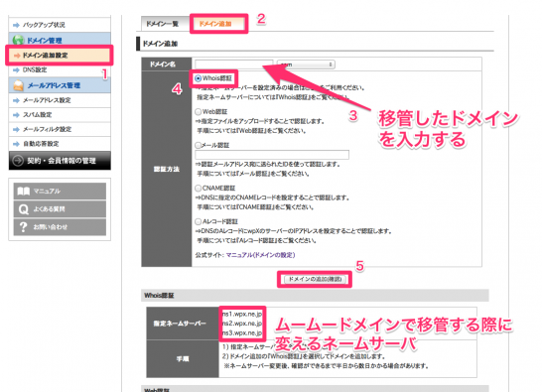This screenshot has width=542, height=392.
Task: Click the arrow icon beside DNS設定
Action: pos(16,69)
